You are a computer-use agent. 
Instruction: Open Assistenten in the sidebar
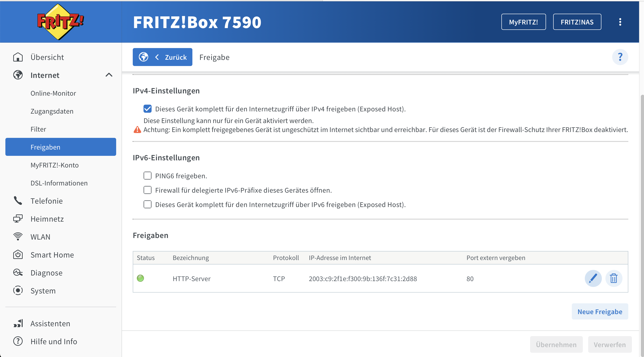[50, 324]
